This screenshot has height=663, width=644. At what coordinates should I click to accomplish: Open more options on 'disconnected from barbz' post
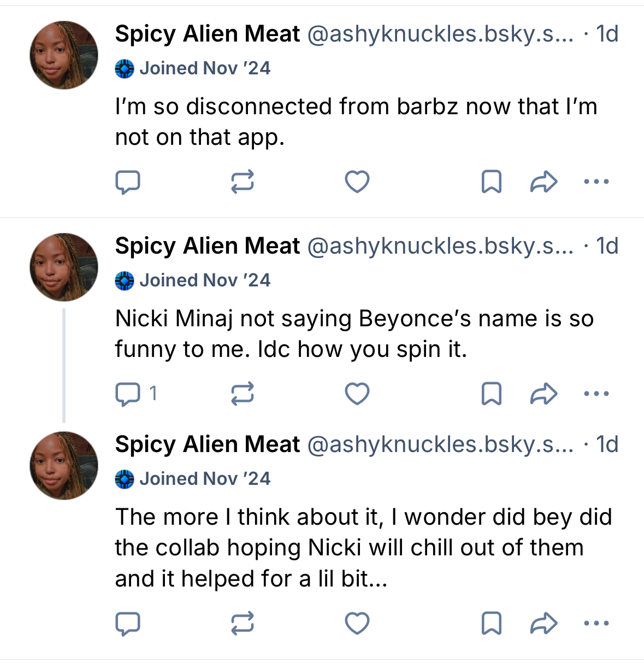(x=596, y=182)
